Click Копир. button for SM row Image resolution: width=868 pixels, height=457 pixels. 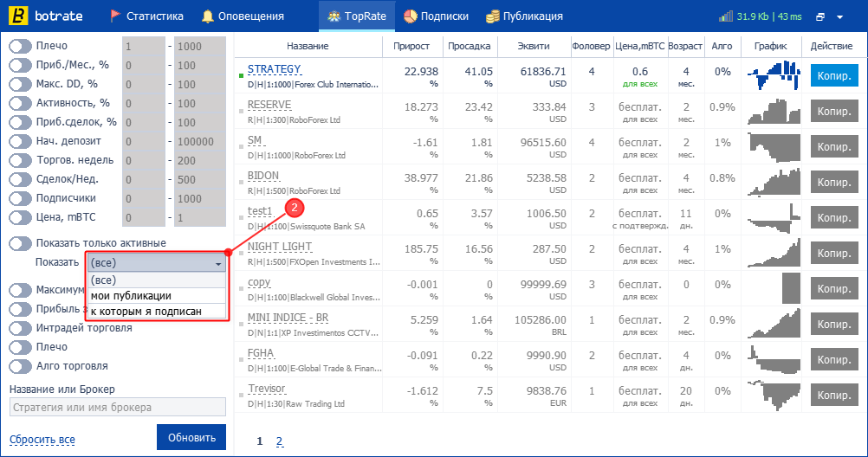click(x=834, y=146)
